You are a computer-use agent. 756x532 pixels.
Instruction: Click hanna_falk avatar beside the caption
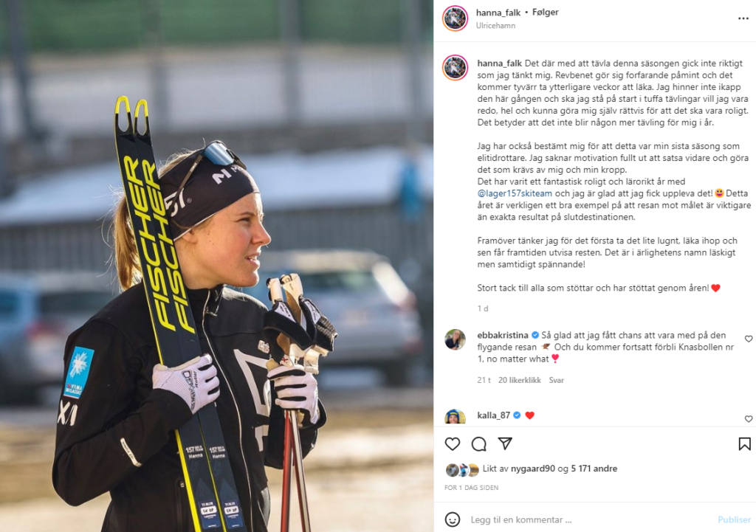point(455,67)
